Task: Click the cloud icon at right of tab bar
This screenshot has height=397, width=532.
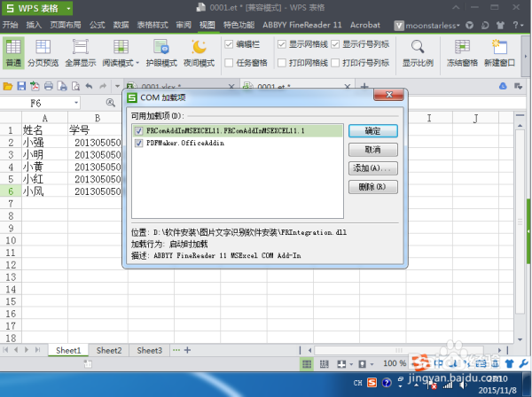Action: 503,86
